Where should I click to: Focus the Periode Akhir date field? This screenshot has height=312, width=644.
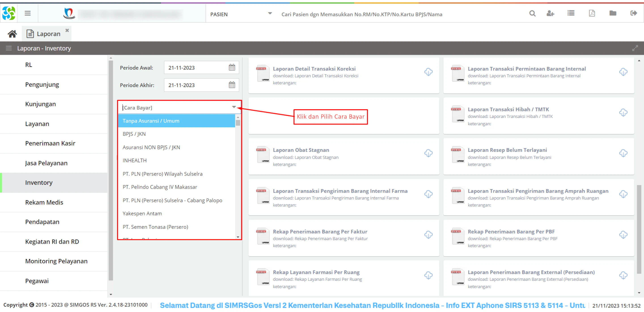coord(197,85)
